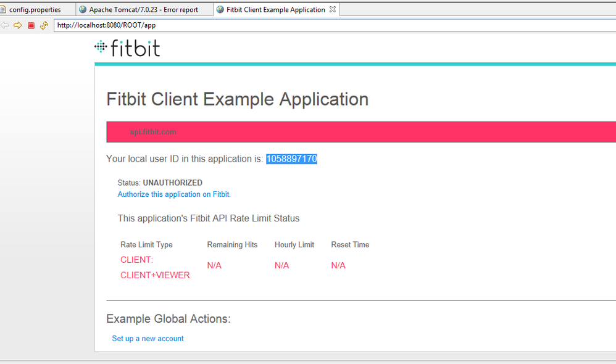The width and height of the screenshot is (616, 364).
Task: Click the highlighted user ID 1058897170
Action: coord(291,159)
